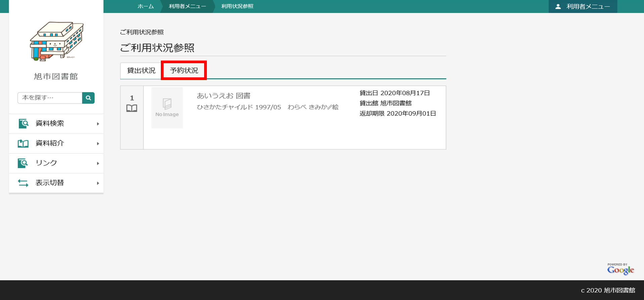Click the user profile icon in header
Screen dimensions: 644x300
point(558,6)
